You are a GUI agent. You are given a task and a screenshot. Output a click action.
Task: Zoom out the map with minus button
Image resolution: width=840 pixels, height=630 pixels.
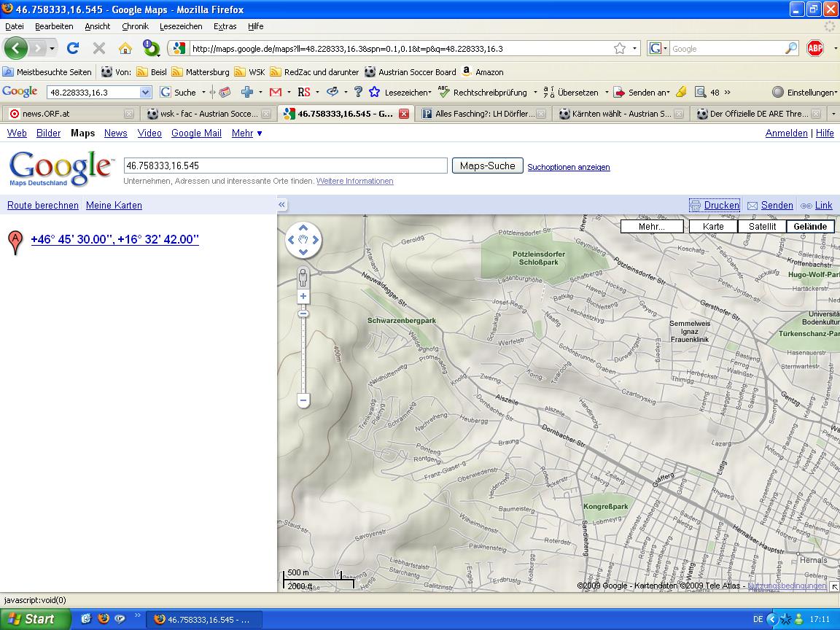[x=303, y=400]
